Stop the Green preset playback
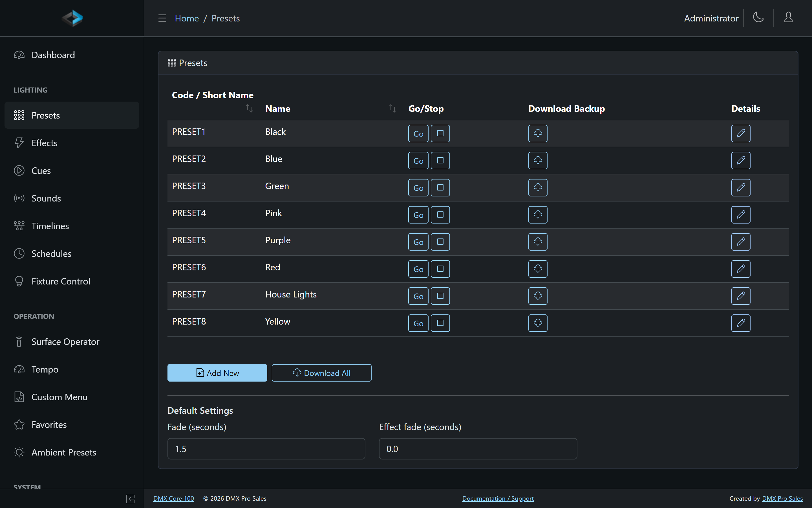 pos(440,187)
